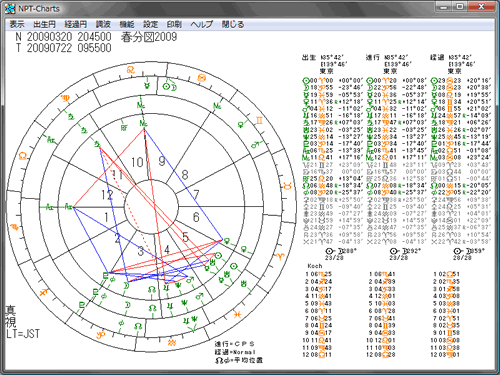
Task: Click the 閉じる menu item
Action: coord(233,24)
